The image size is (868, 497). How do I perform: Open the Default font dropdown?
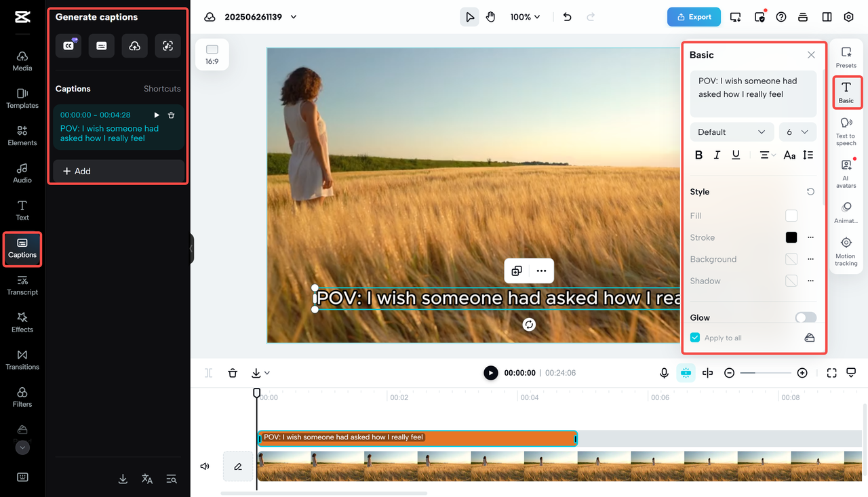[732, 132]
